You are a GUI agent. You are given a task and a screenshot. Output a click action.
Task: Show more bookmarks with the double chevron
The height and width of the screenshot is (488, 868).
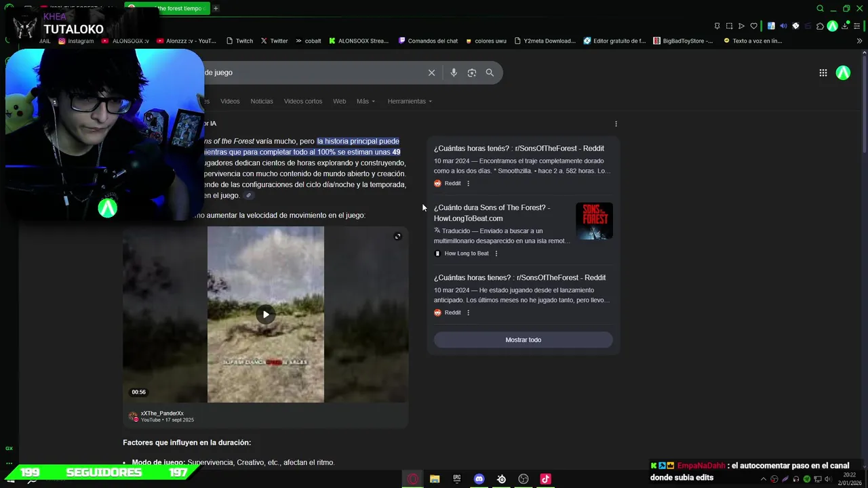pos(860,41)
